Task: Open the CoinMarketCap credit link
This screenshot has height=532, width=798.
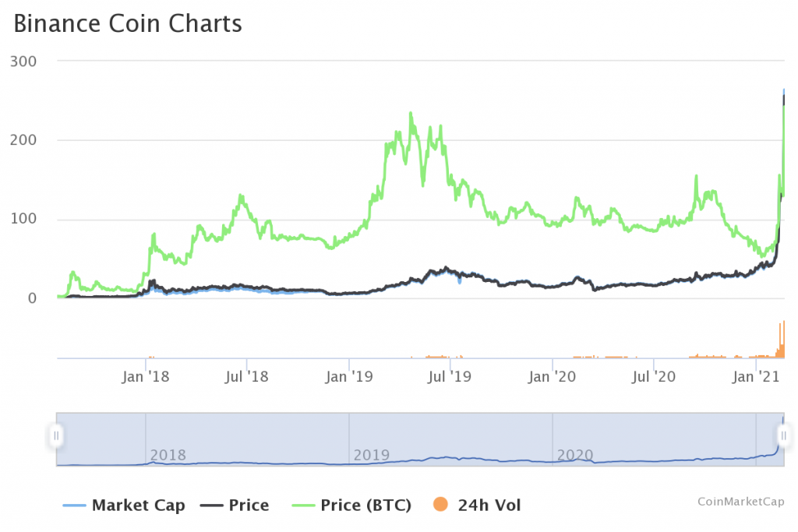Action: (x=740, y=502)
